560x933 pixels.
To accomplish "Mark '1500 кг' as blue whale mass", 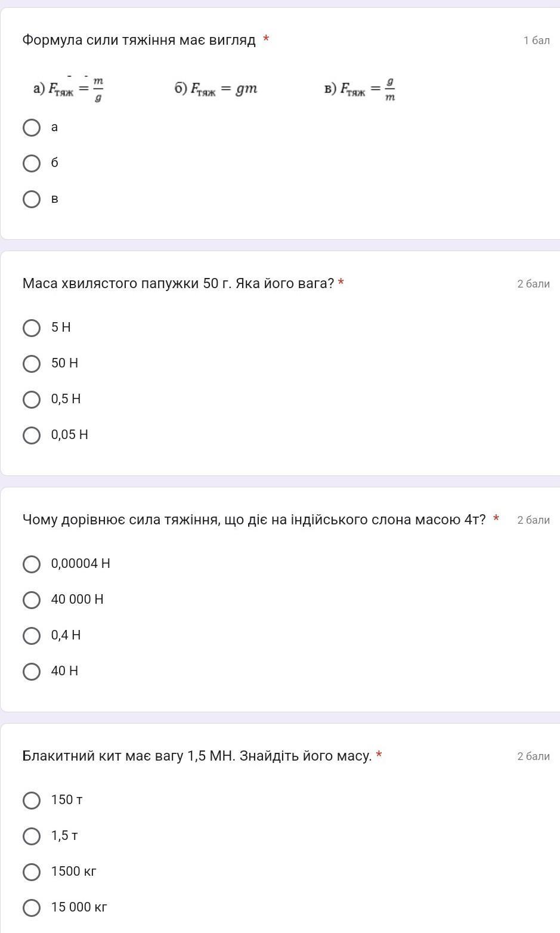I will (x=32, y=872).
